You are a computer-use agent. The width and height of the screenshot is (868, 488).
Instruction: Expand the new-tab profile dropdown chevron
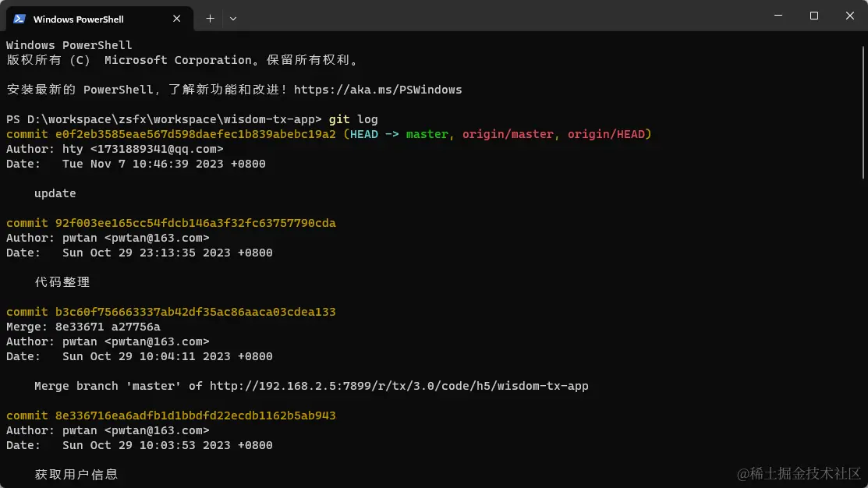click(x=233, y=19)
